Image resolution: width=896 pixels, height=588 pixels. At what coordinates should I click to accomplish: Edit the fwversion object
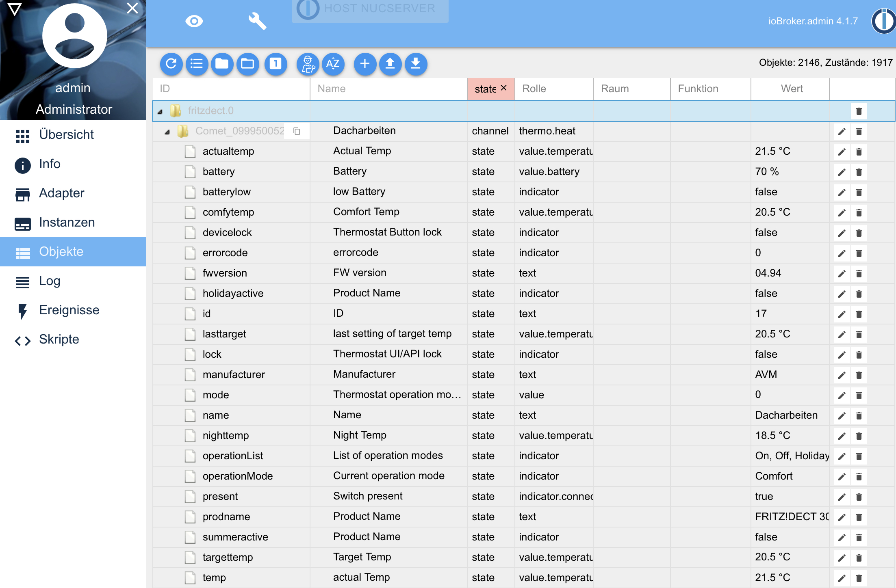click(842, 273)
